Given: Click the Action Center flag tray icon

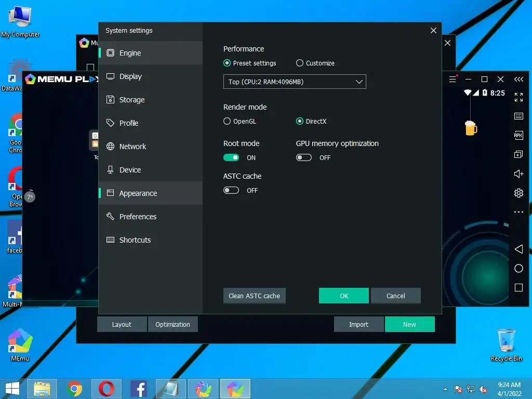Looking at the screenshot, I should pyautogui.click(x=458, y=389).
